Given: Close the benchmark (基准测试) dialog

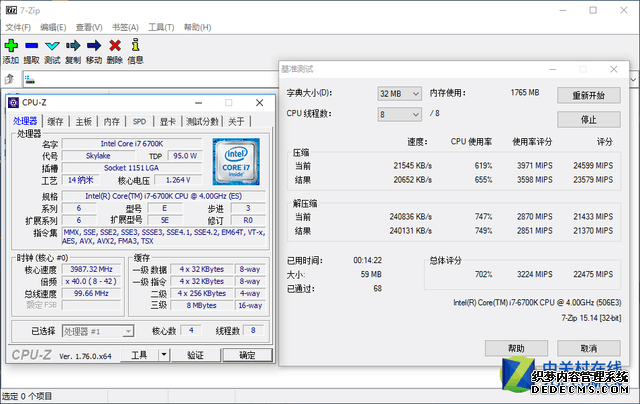Looking at the screenshot, I should click(x=613, y=69).
